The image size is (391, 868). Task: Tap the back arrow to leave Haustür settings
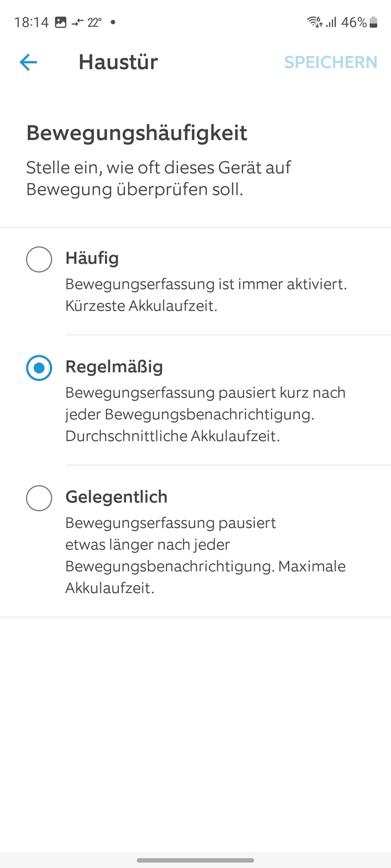click(28, 62)
